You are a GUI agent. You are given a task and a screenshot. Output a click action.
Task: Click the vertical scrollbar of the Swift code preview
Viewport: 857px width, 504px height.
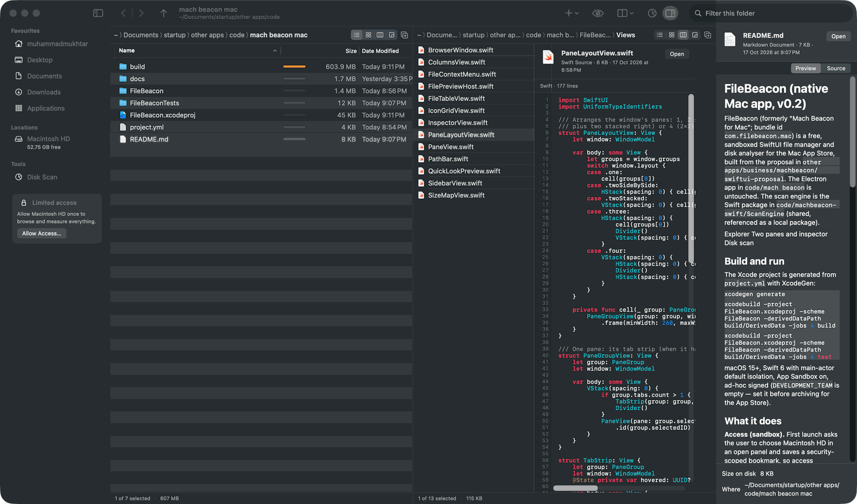(691, 179)
